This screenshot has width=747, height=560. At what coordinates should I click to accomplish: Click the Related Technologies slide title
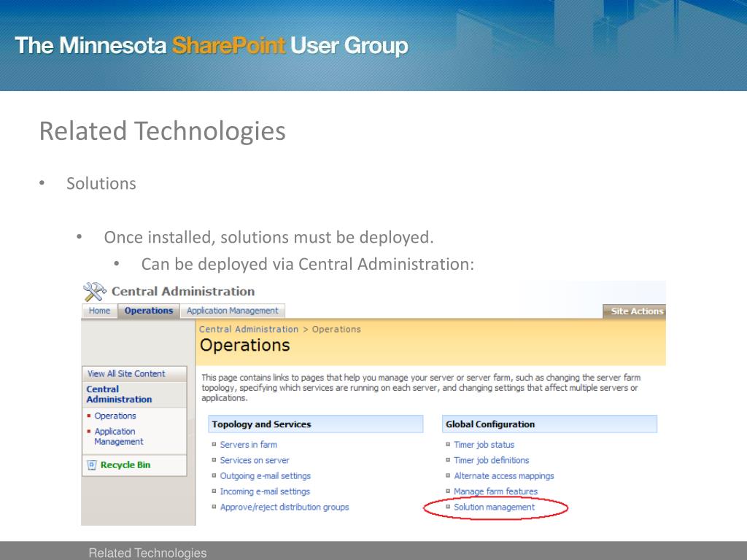[163, 131]
